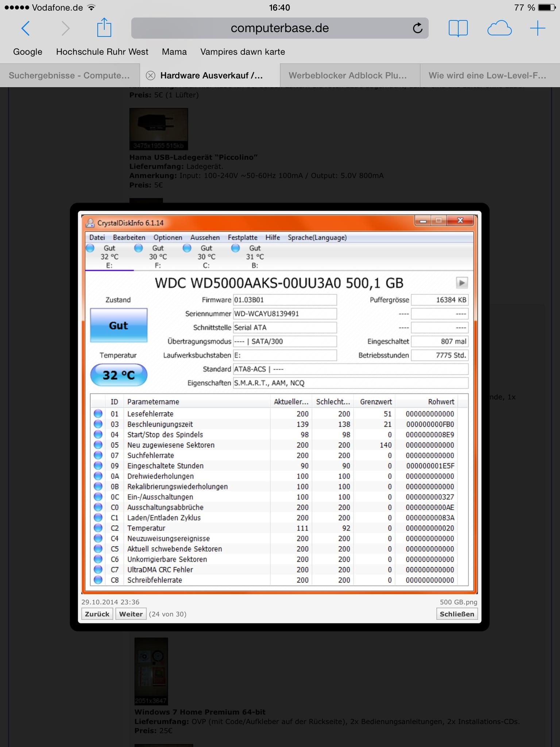Open Hochschule Ruhr West bookmark
Image resolution: width=560 pixels, height=747 pixels.
(x=102, y=52)
